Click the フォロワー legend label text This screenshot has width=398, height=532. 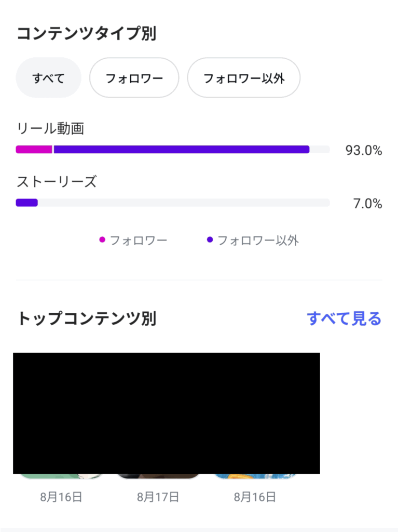[x=138, y=241]
